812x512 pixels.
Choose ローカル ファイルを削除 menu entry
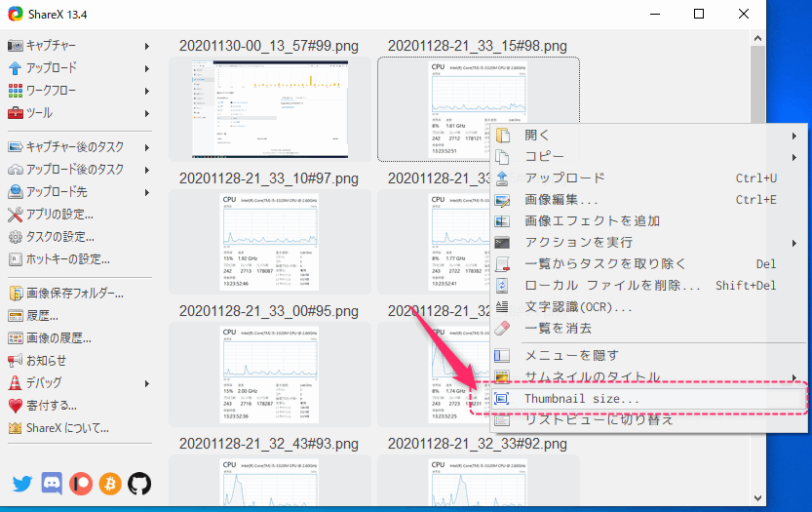[x=648, y=286]
